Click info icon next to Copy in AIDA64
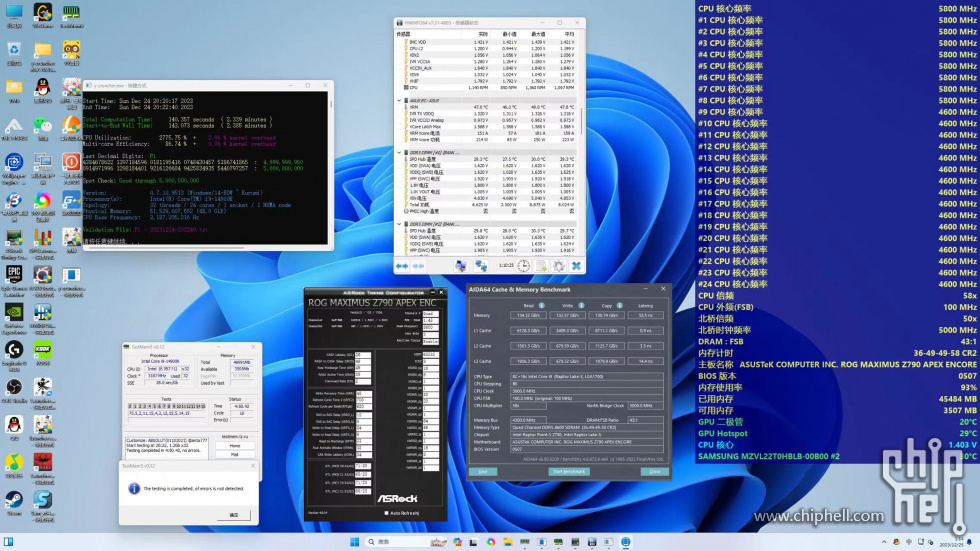980x551 pixels. (619, 305)
